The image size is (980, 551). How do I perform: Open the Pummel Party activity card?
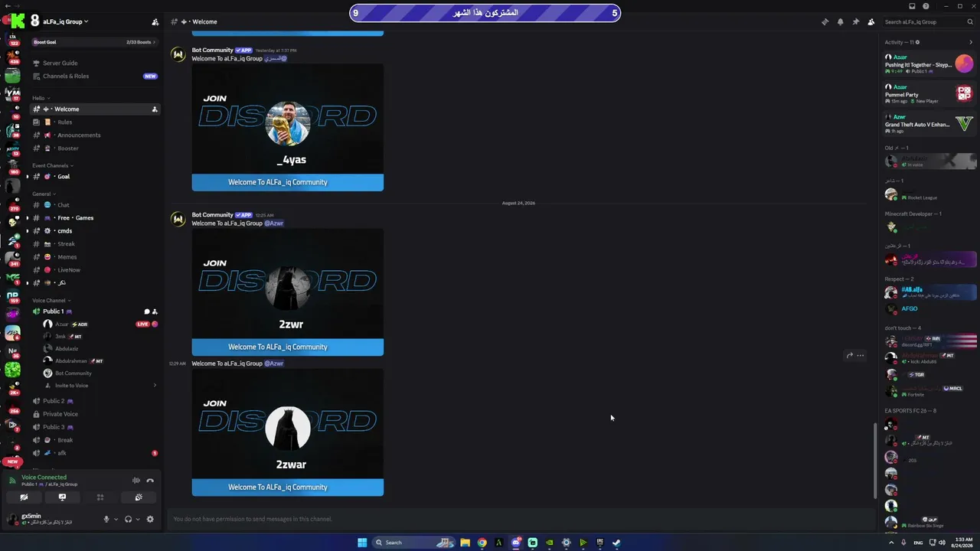pos(929,94)
